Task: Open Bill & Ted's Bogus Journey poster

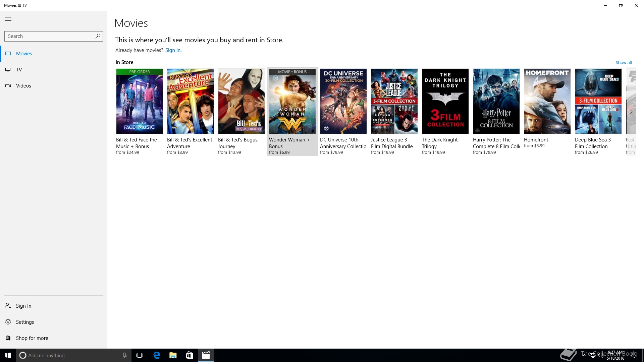Action: [241, 101]
